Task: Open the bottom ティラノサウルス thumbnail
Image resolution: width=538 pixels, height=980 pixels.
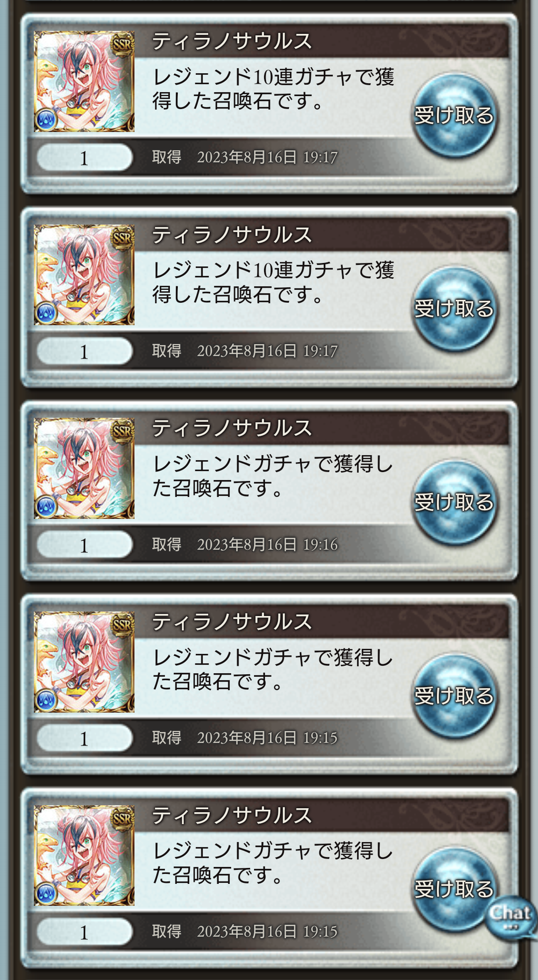Action: point(84,855)
